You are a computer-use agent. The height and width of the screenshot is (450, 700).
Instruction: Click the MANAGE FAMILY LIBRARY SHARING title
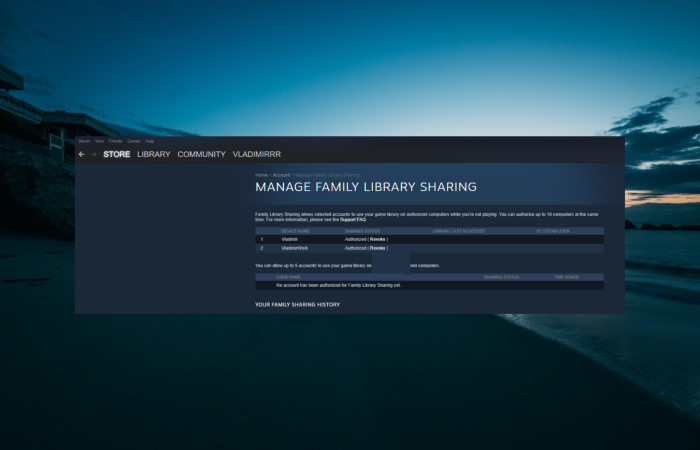click(x=366, y=187)
